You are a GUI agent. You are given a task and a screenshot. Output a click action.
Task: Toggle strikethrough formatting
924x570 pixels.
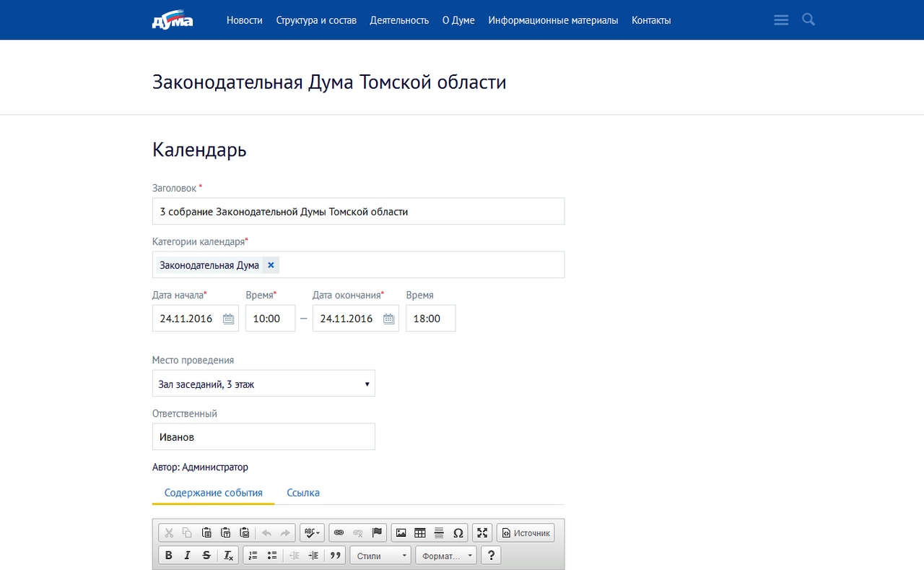(x=206, y=556)
